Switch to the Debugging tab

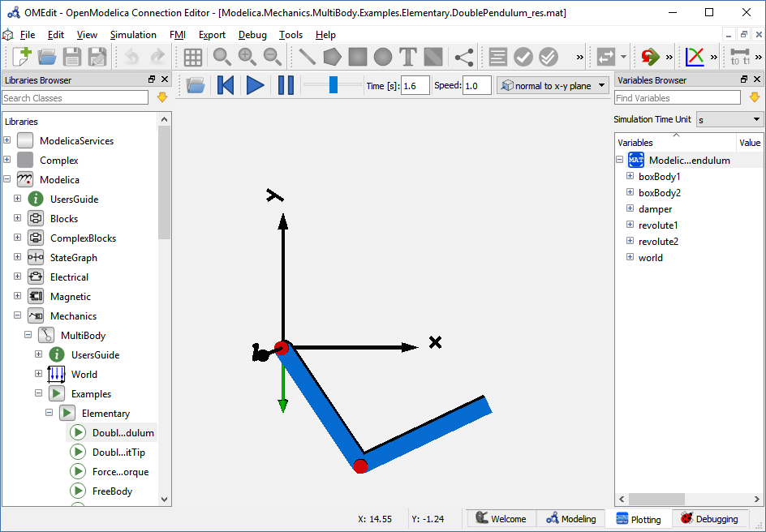point(709,519)
